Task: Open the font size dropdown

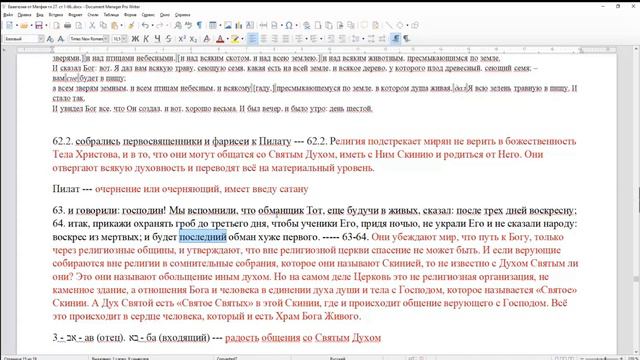Action: pyautogui.click(x=124, y=39)
